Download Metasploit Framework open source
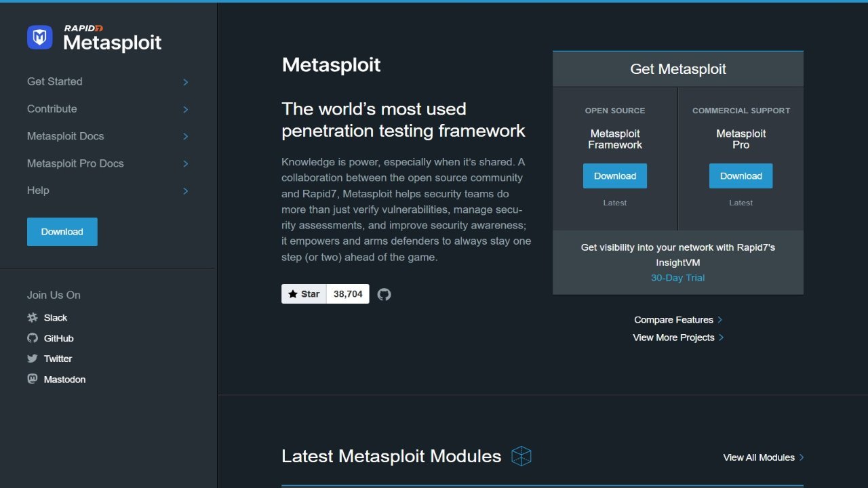 point(615,176)
